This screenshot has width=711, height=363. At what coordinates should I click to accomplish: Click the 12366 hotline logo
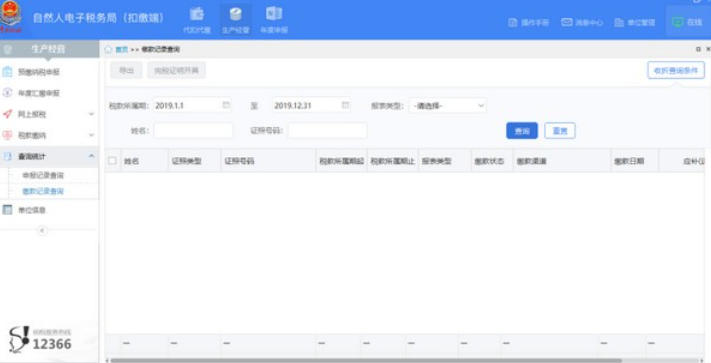(40, 339)
